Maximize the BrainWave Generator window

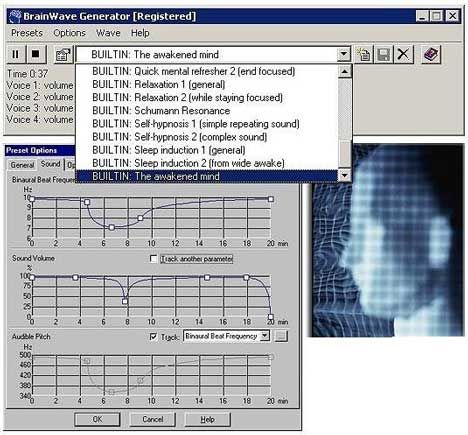[436, 16]
